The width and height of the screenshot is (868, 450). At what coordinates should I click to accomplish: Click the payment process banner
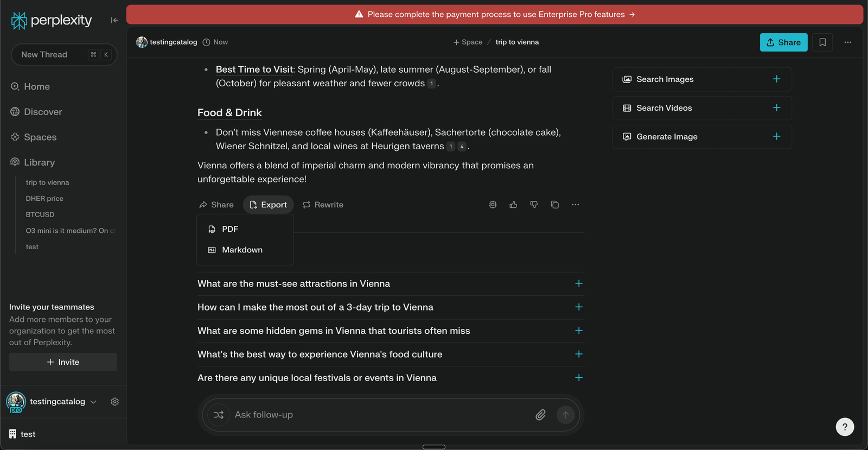tap(495, 15)
